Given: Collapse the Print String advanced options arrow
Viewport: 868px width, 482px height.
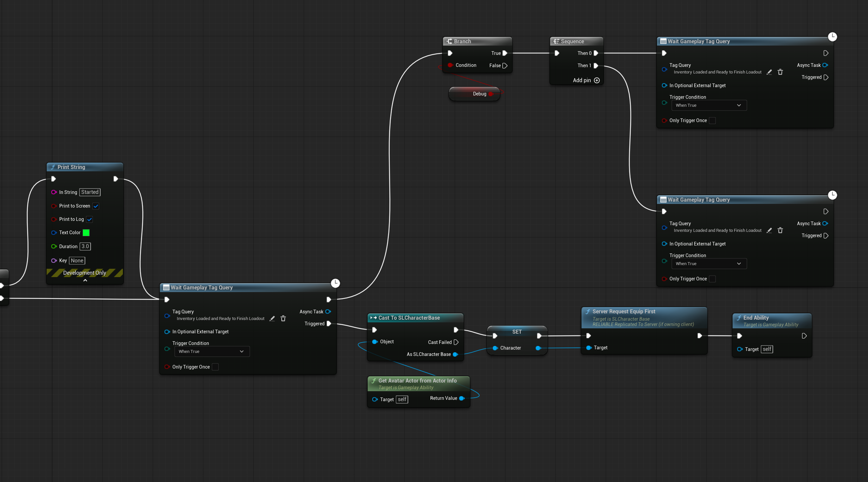Looking at the screenshot, I should pyautogui.click(x=85, y=280).
